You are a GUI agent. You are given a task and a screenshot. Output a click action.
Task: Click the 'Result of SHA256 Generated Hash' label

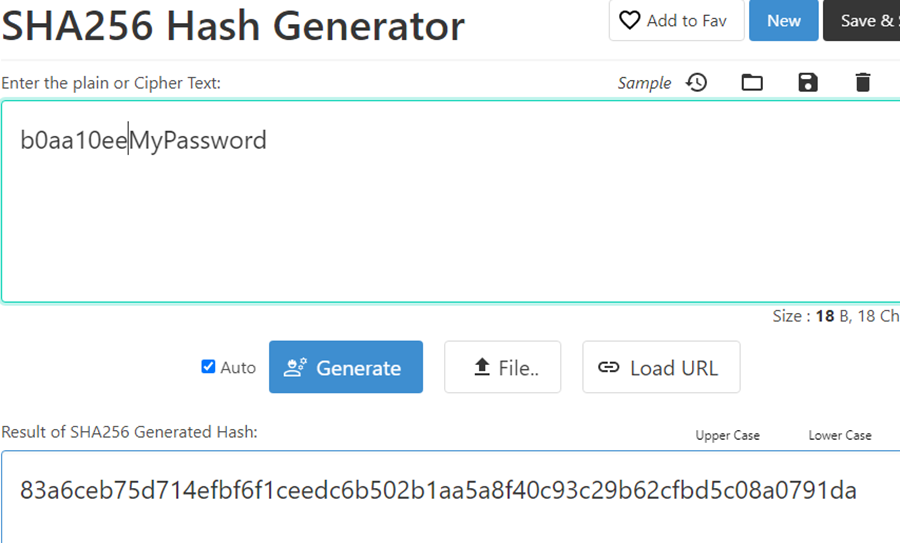point(129,432)
